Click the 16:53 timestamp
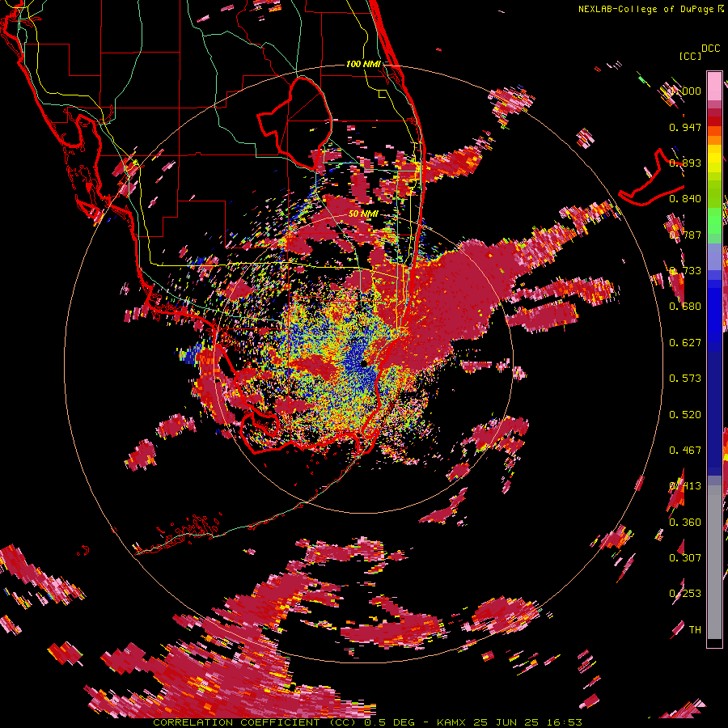This screenshot has height=728, width=728. pos(564,722)
